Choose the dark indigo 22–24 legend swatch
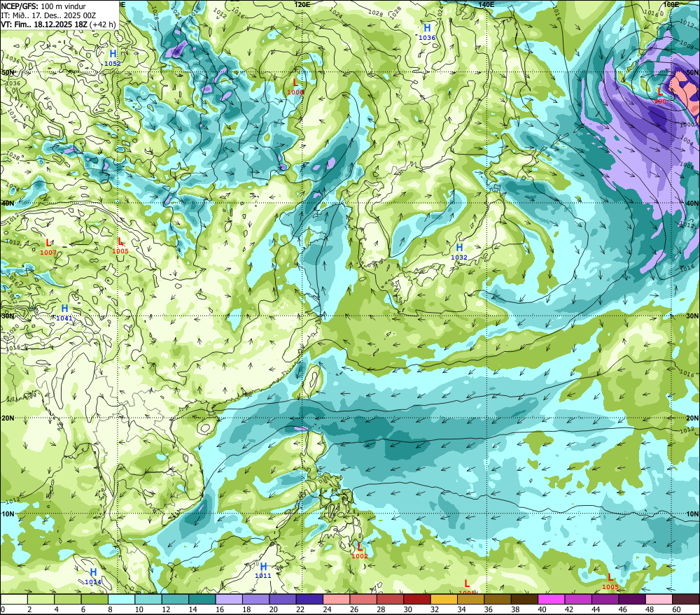 tap(309, 599)
